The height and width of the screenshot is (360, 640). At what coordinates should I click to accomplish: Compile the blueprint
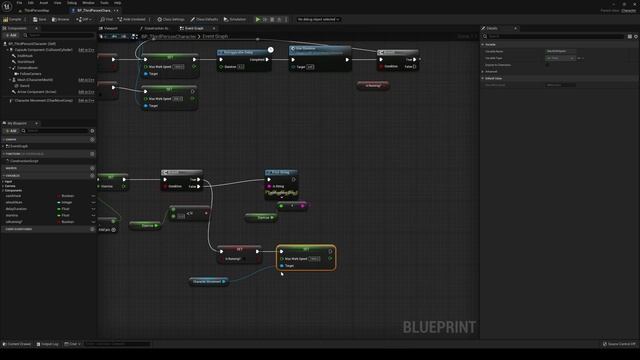pos(13,19)
